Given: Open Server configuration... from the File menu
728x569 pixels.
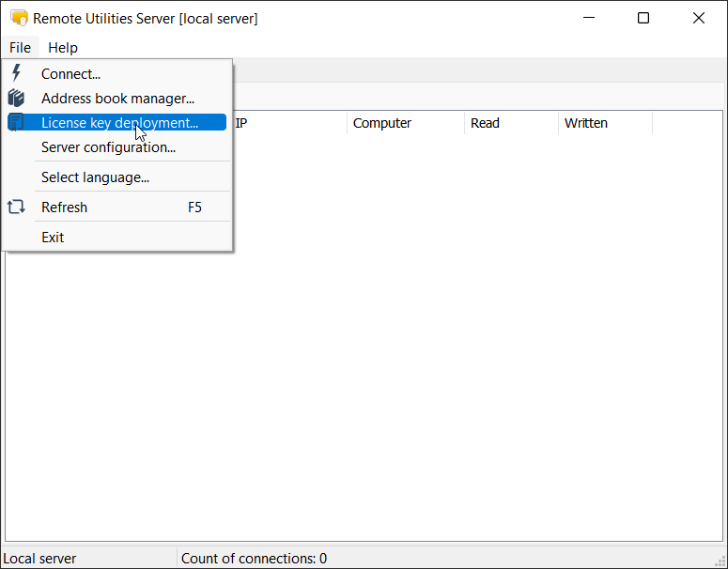Looking at the screenshot, I should [108, 147].
